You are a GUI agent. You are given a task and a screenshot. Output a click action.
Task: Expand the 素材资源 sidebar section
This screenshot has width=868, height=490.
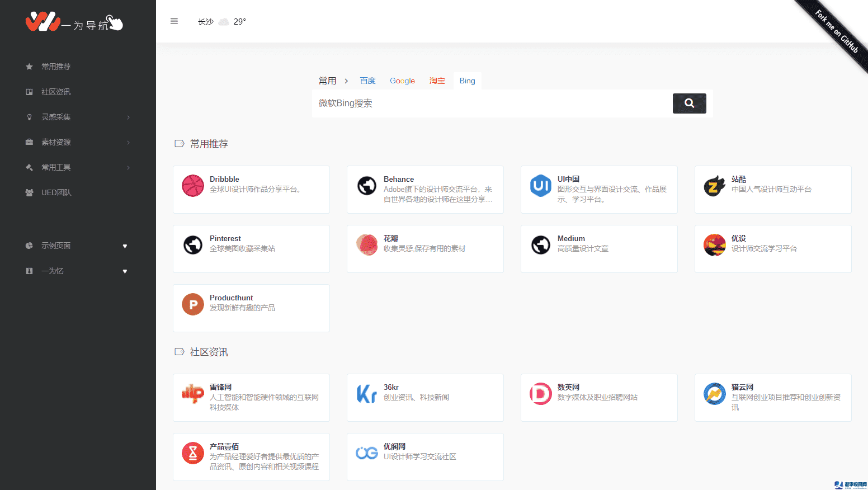pos(77,142)
